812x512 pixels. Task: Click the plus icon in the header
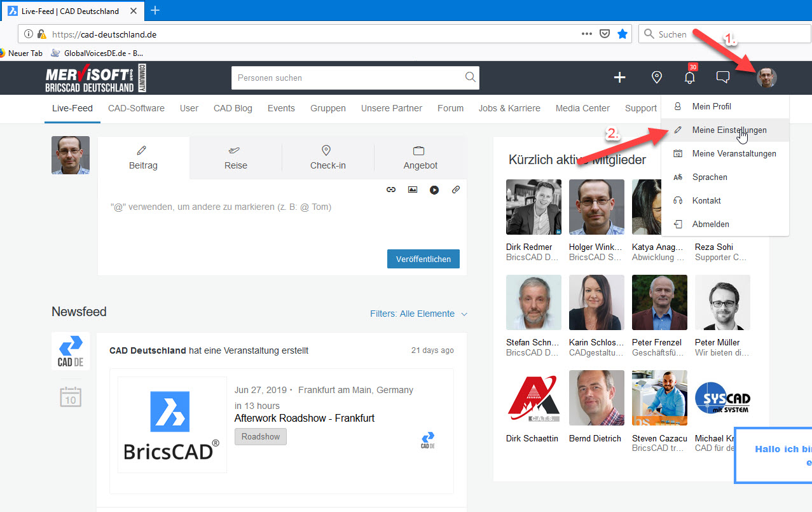pos(619,78)
